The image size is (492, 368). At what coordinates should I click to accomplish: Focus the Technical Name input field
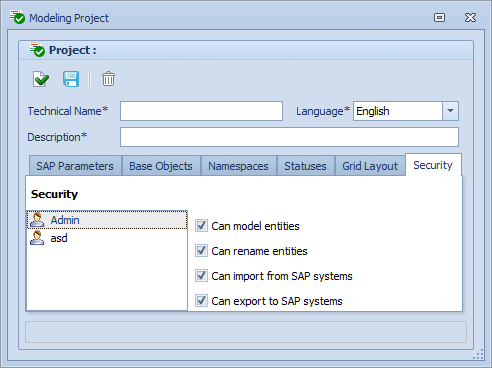tap(201, 111)
